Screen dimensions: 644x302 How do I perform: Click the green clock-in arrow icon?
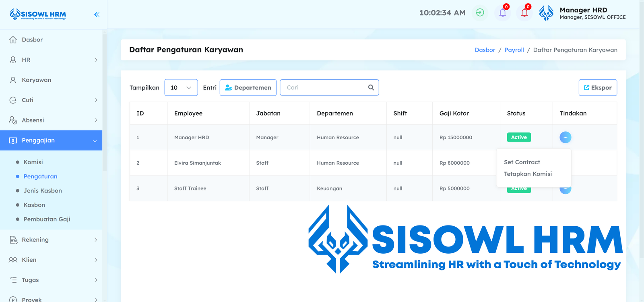(480, 12)
